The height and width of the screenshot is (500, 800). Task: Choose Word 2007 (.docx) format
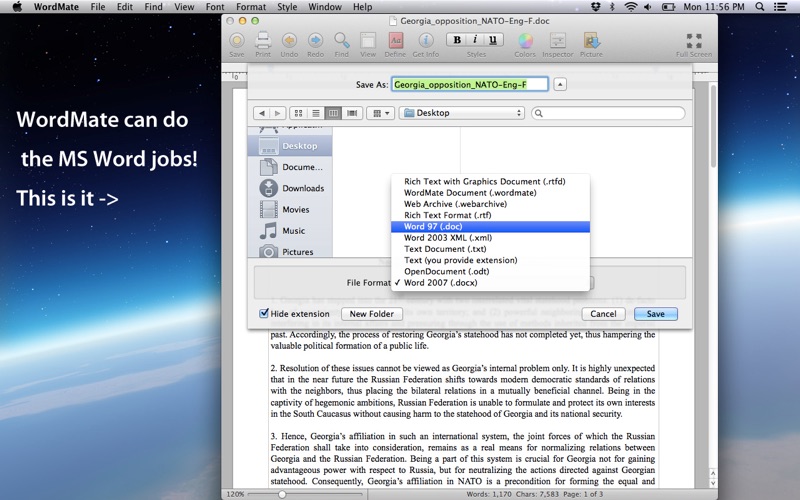click(x=490, y=283)
